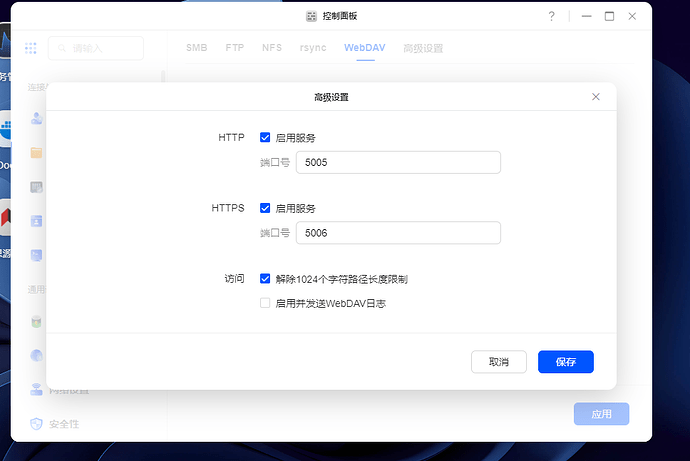
Task: Click the HTTP port field showing 5005
Action: click(398, 162)
